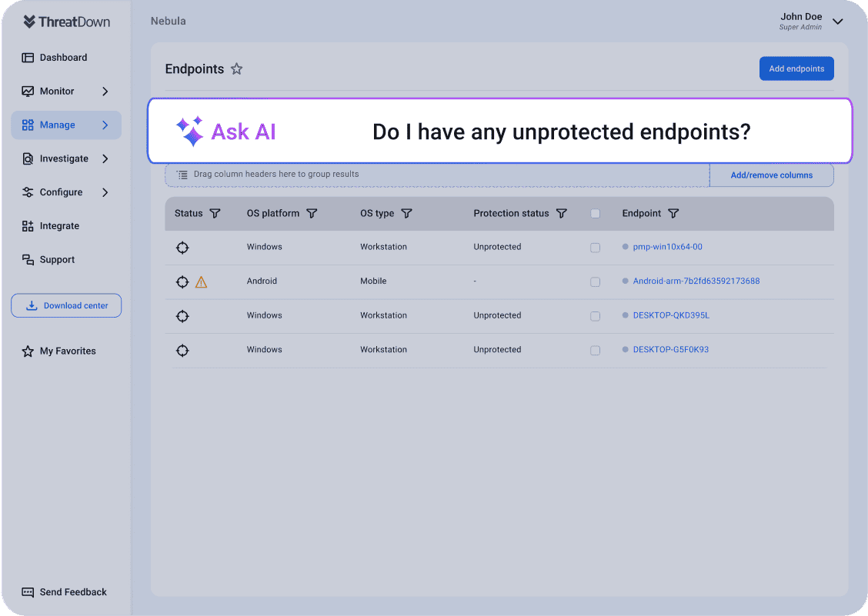This screenshot has width=868, height=616.
Task: Filter the OS platform column
Action: click(x=312, y=214)
